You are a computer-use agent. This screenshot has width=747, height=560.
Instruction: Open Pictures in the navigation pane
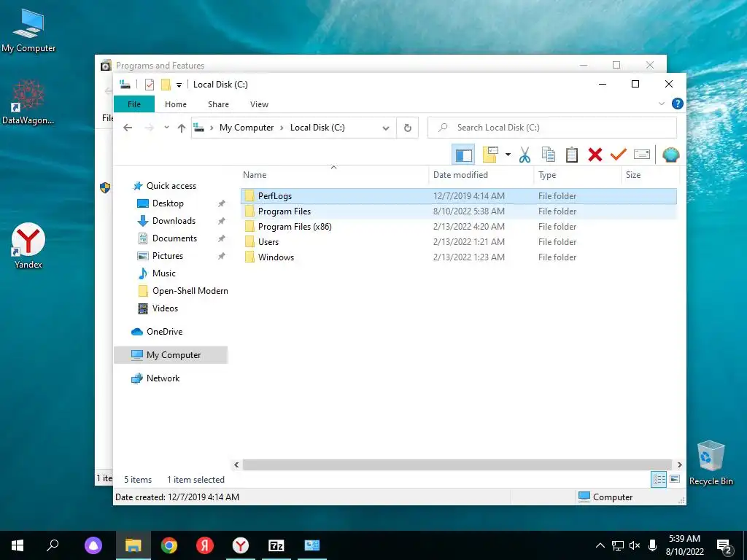pyautogui.click(x=167, y=256)
